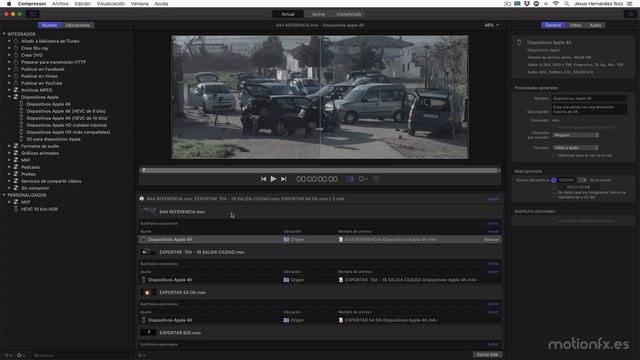
Task: Switch to the Activa tab
Action: [x=318, y=14]
